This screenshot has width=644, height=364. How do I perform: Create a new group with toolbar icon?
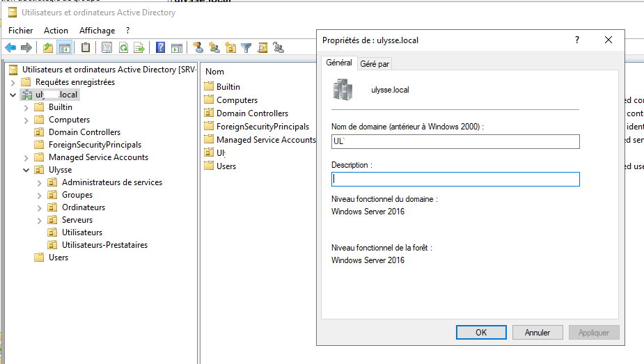click(x=214, y=47)
